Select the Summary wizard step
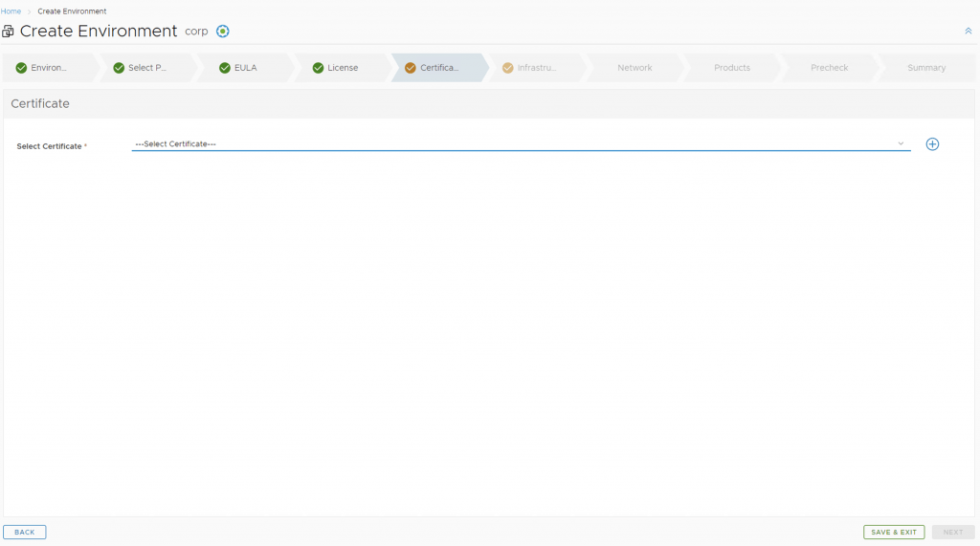 [925, 68]
